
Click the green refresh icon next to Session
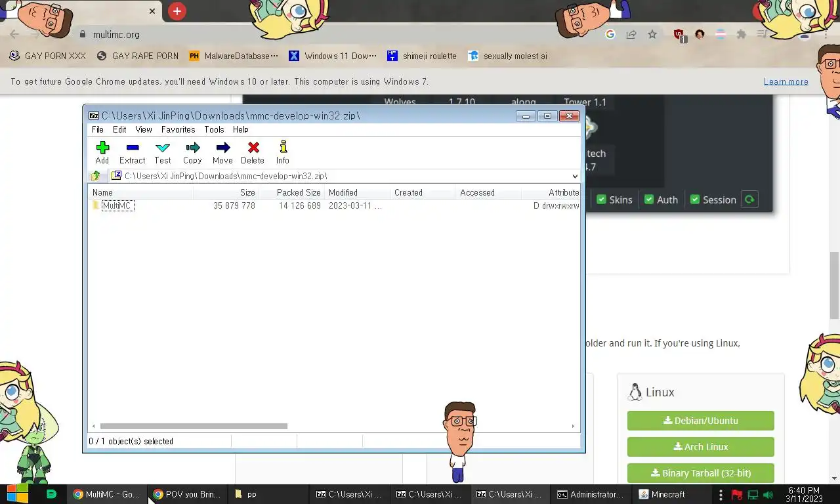click(x=749, y=199)
